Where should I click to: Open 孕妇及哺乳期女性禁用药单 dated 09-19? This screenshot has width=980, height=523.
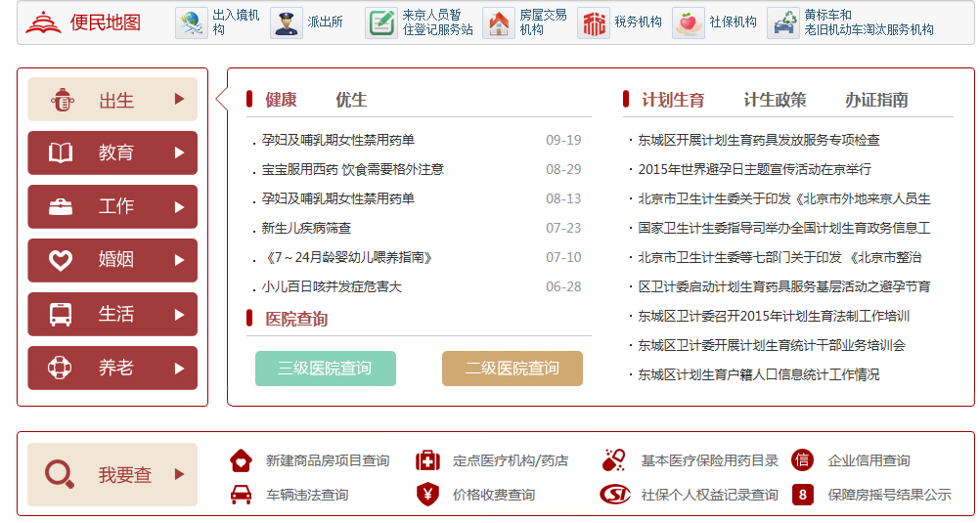coord(338,140)
